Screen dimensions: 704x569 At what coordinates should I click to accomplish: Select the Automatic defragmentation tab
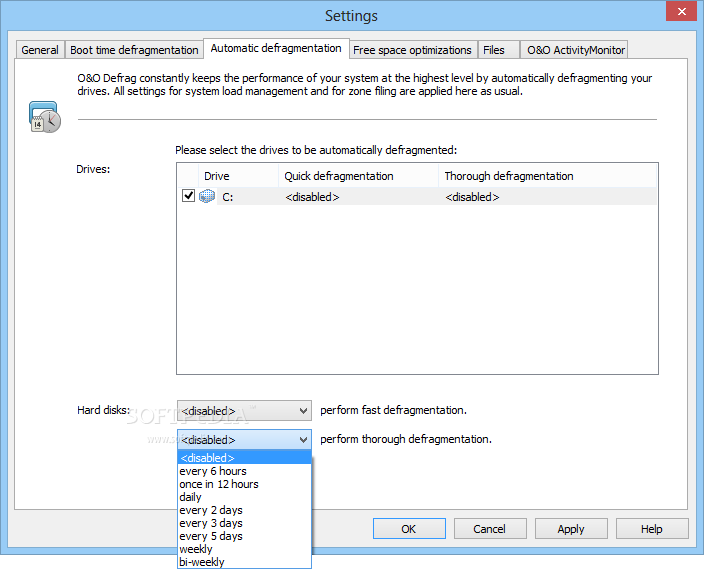(276, 48)
